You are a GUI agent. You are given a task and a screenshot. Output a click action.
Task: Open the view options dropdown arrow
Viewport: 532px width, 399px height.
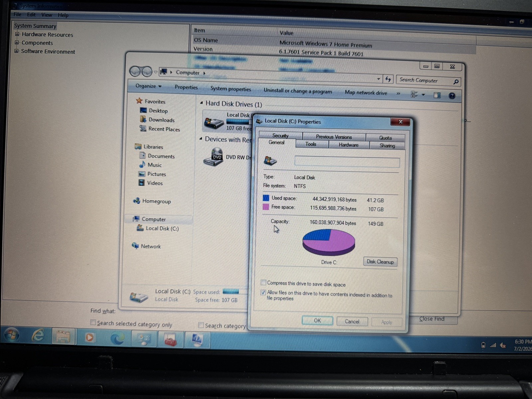[423, 95]
